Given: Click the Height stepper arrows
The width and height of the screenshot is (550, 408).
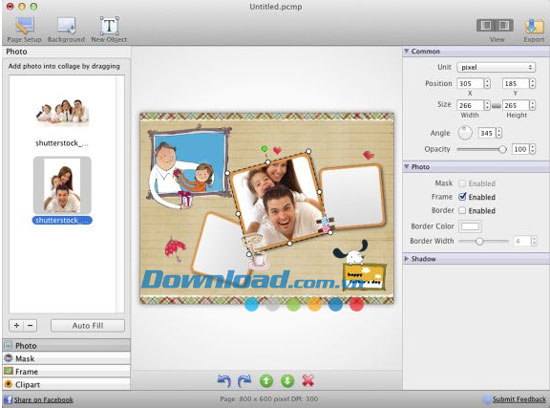Looking at the screenshot, I should click(x=532, y=105).
